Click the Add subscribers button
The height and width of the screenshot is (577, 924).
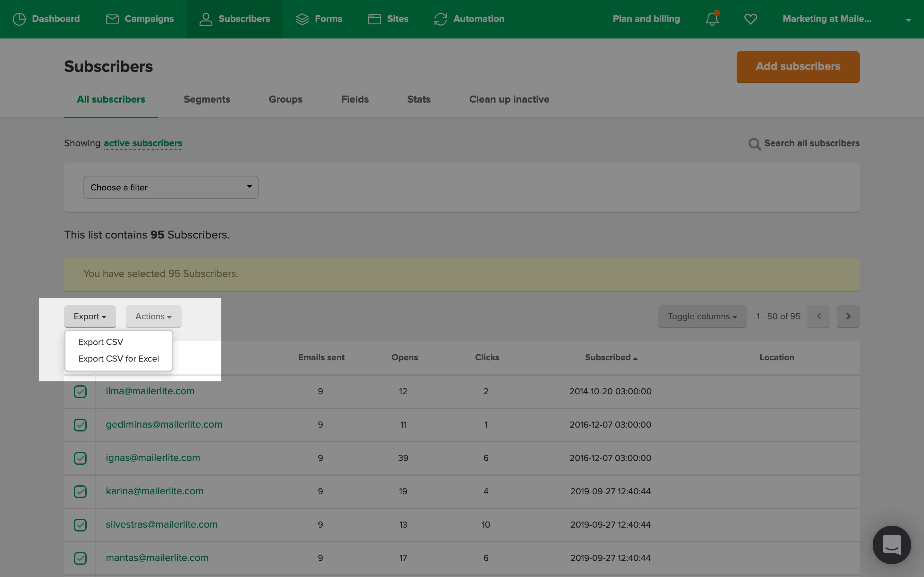pyautogui.click(x=798, y=66)
